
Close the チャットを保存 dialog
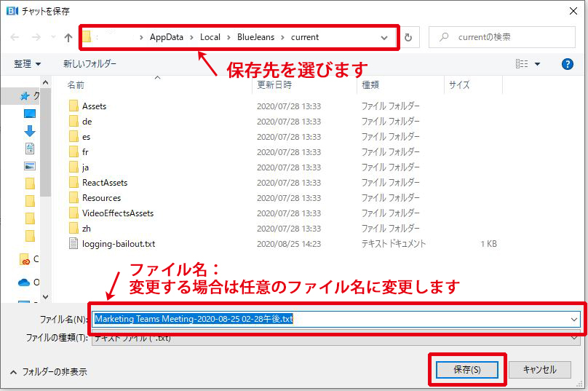click(x=573, y=11)
